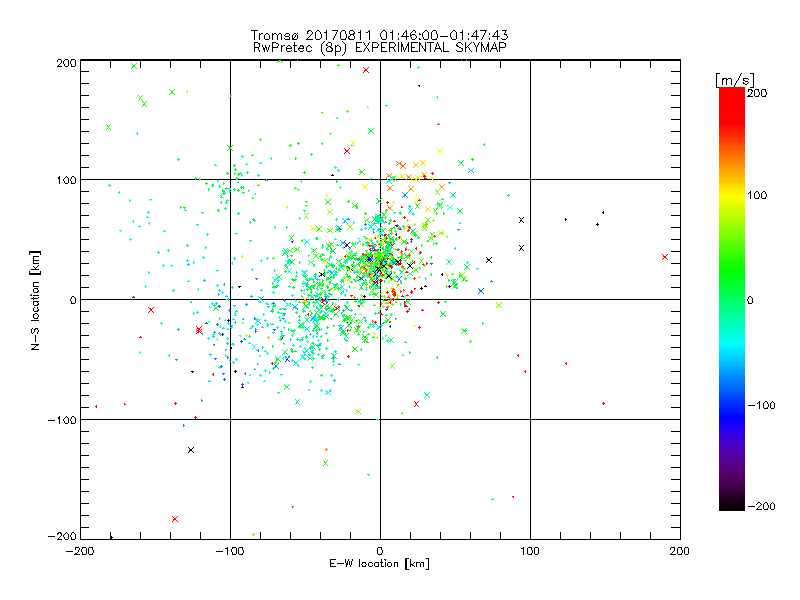Click the x-axis tick label '-100'
The image size is (800, 600).
click(230, 551)
